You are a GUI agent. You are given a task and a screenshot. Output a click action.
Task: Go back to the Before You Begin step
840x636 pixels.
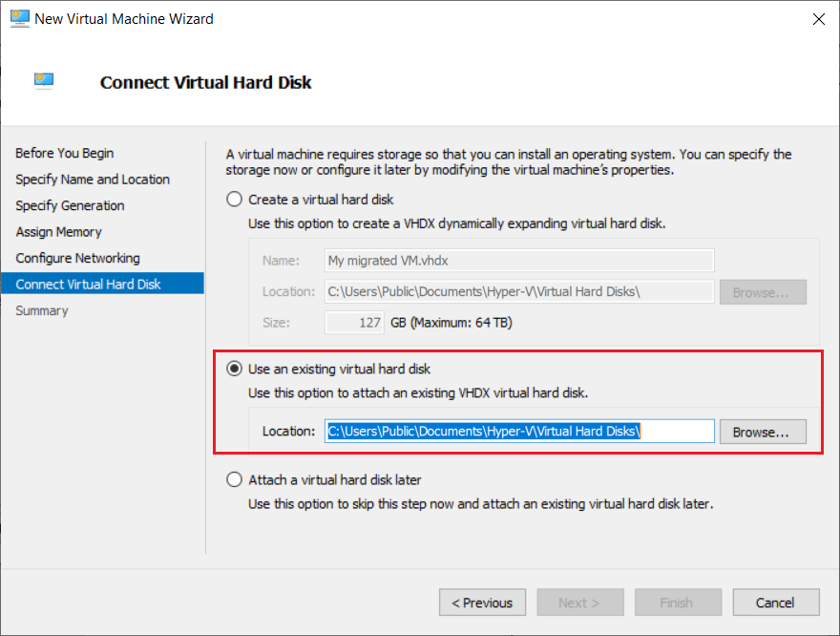pyautogui.click(x=64, y=153)
